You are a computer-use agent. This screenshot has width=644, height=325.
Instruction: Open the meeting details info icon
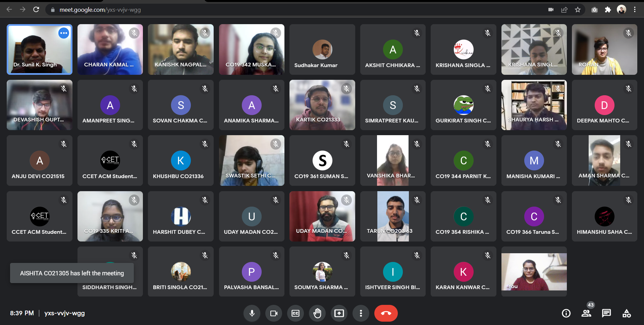tap(566, 313)
